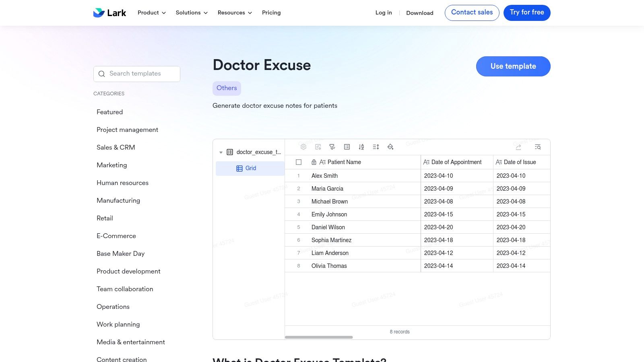Go to the Pricing page

(x=271, y=13)
